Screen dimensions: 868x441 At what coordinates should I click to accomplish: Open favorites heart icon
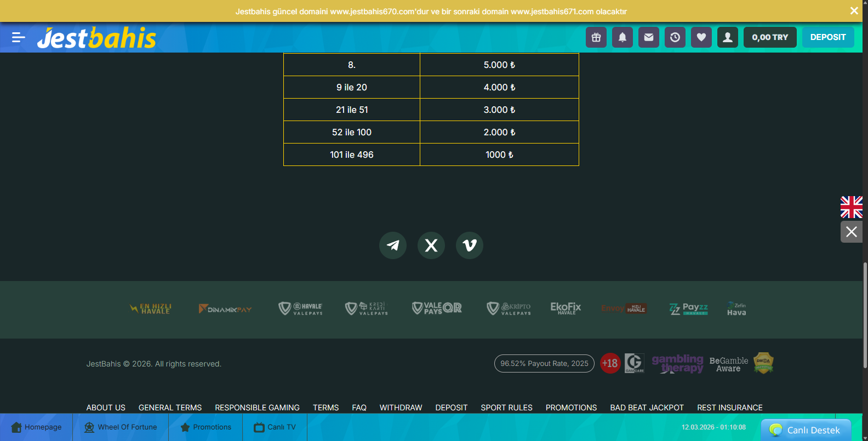[x=701, y=37]
